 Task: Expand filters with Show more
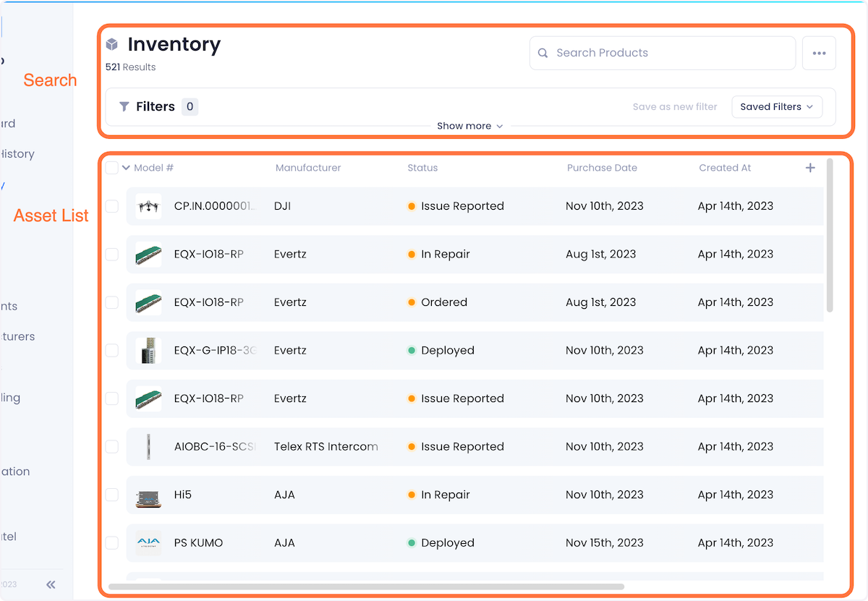[469, 126]
